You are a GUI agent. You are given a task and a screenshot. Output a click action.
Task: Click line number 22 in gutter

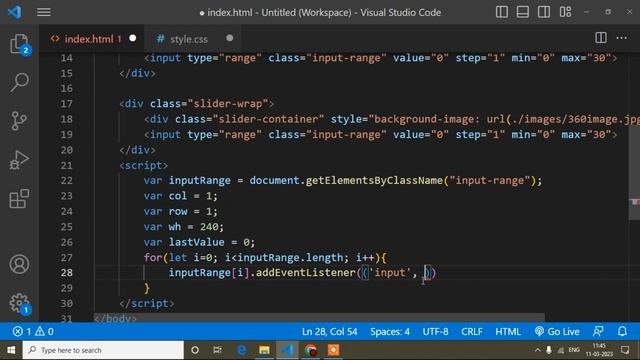(x=67, y=180)
